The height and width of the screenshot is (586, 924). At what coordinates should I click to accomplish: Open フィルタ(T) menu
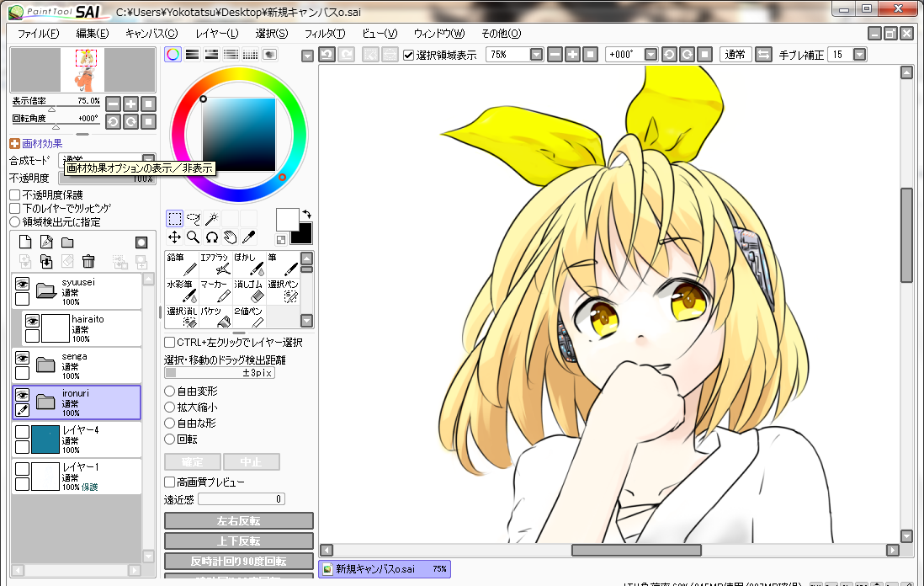325,34
